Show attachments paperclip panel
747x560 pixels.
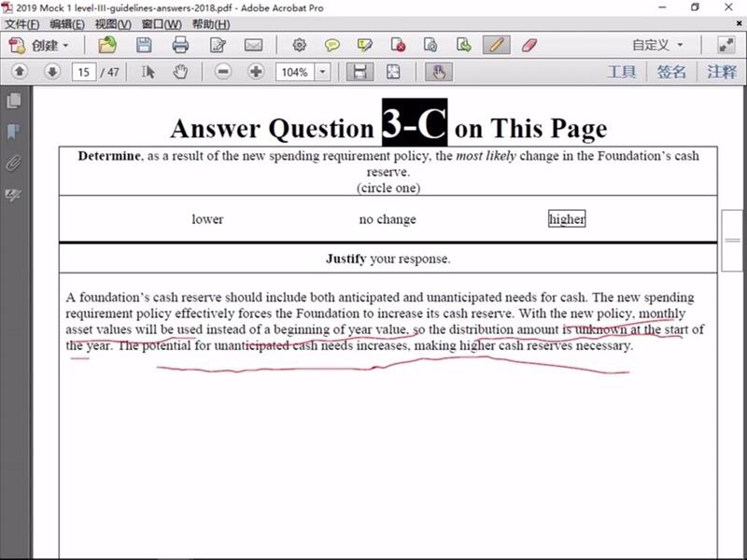click(x=14, y=162)
